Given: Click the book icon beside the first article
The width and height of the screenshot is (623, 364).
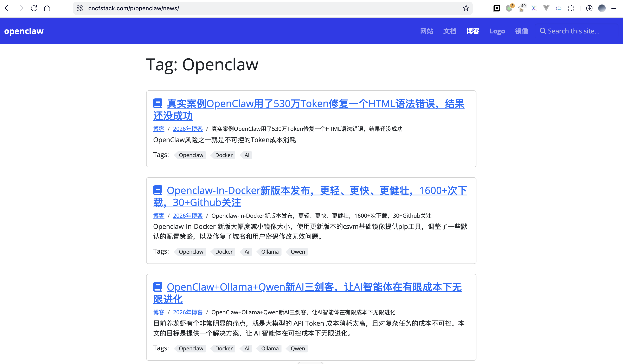Looking at the screenshot, I should click(x=158, y=103).
